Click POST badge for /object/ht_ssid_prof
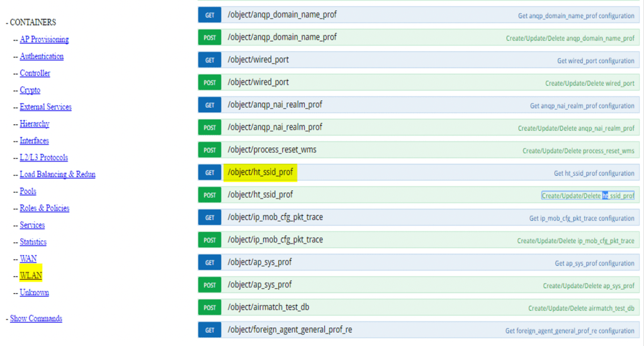The width and height of the screenshot is (644, 346). [x=210, y=195]
